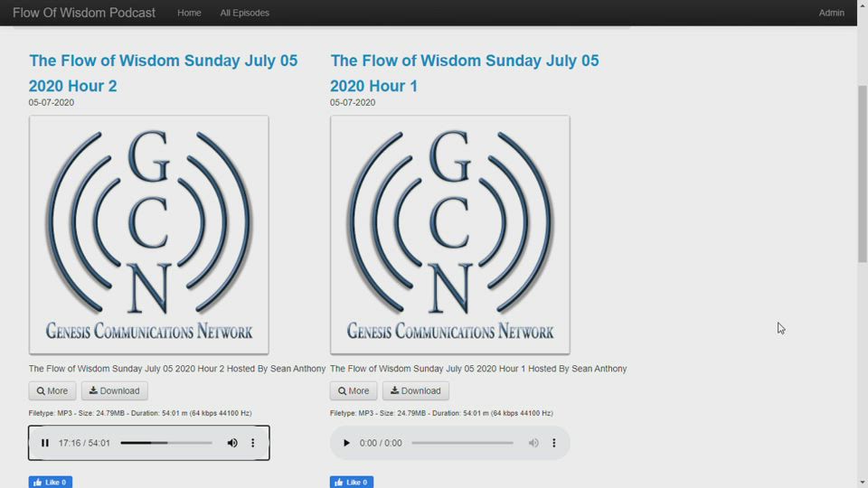Open the Admin link
The height and width of the screenshot is (488, 868).
(x=831, y=13)
